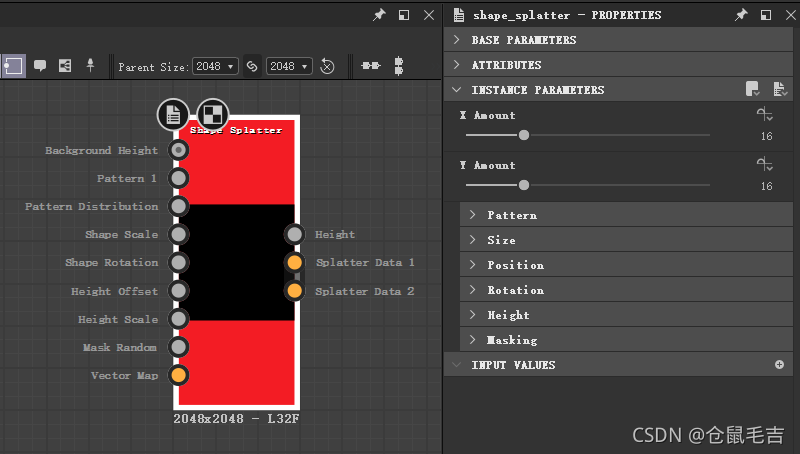Screen dimensions: 800x454
Task: Expand the Masking parameter group
Action: (x=627, y=340)
